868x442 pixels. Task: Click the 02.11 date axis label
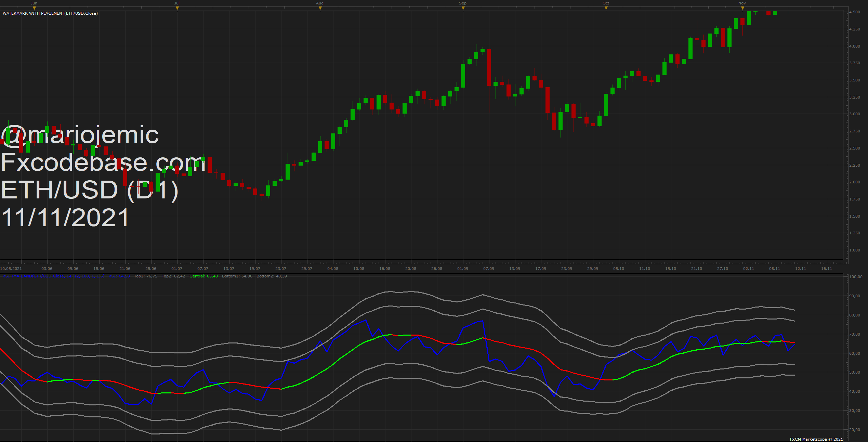[x=749, y=269]
